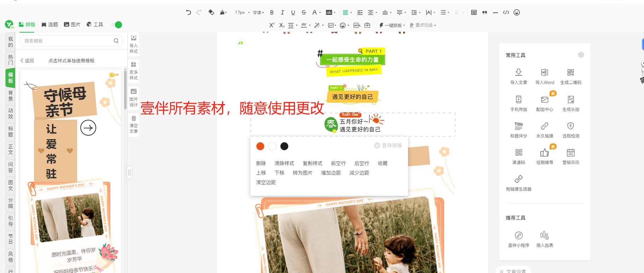Apply underline to text

click(x=293, y=12)
